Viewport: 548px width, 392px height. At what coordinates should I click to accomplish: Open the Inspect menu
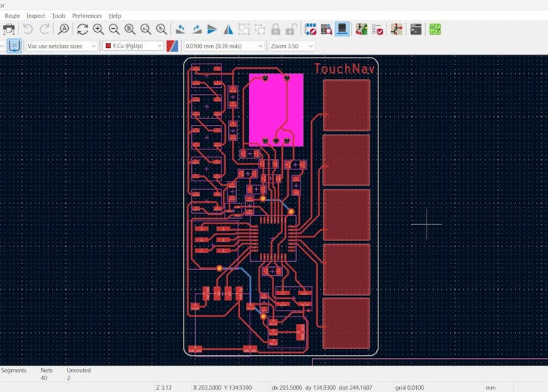pos(36,16)
